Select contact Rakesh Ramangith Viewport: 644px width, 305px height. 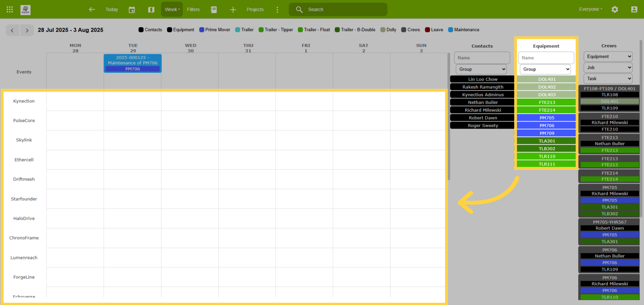tap(482, 87)
